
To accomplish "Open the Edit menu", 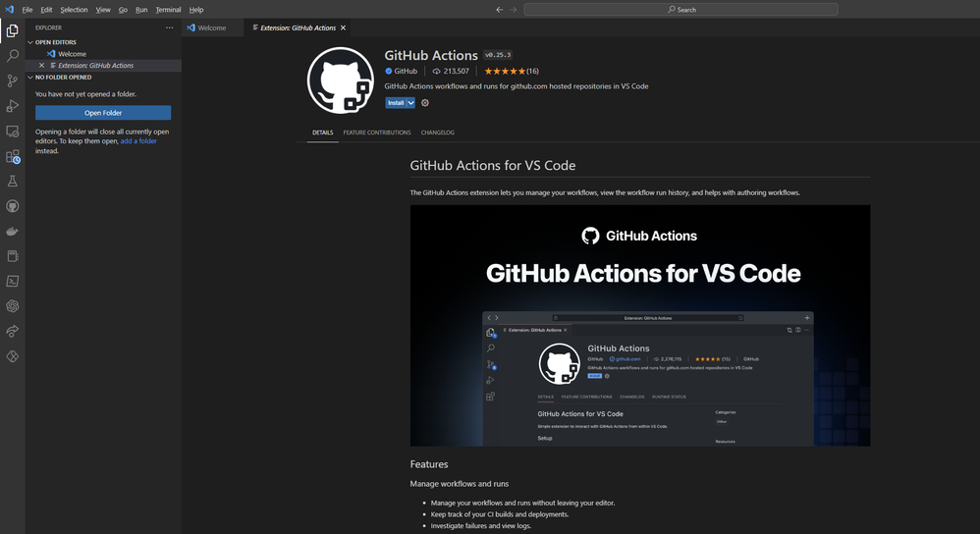I will pos(46,10).
